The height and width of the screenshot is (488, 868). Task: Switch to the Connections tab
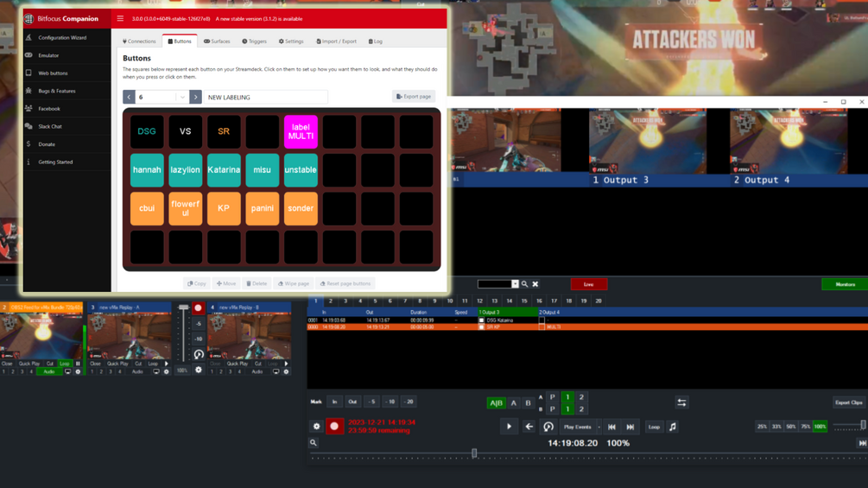coord(139,41)
